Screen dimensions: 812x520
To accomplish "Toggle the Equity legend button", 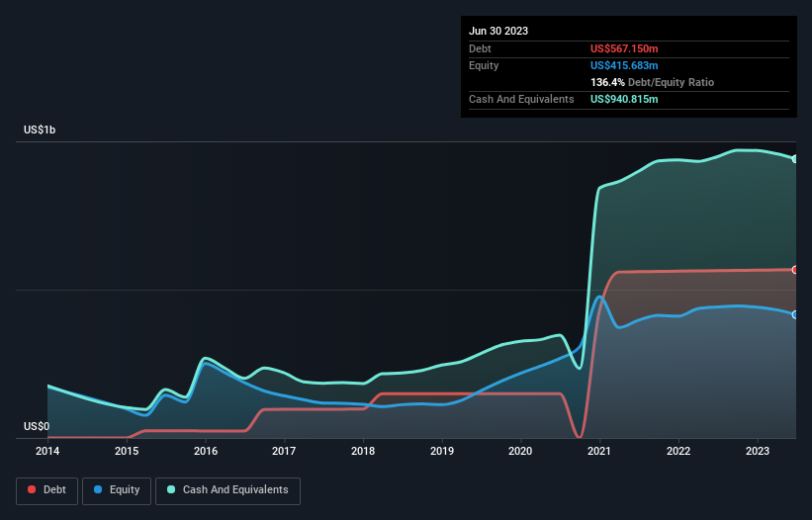I will click(117, 490).
